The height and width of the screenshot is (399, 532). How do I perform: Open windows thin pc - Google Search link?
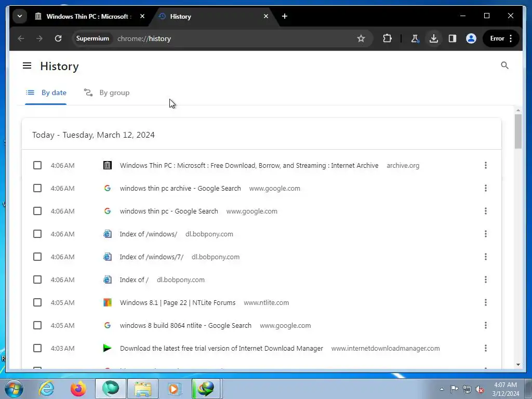tap(169, 211)
